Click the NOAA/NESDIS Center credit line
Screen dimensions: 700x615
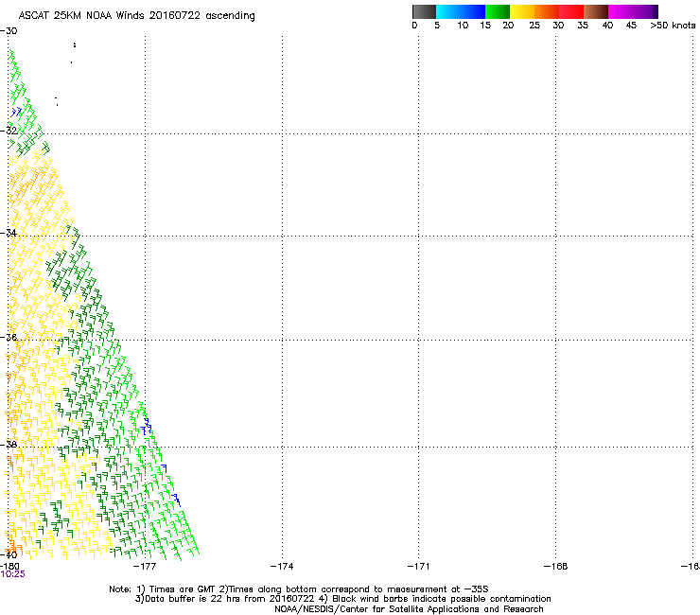[x=409, y=609]
